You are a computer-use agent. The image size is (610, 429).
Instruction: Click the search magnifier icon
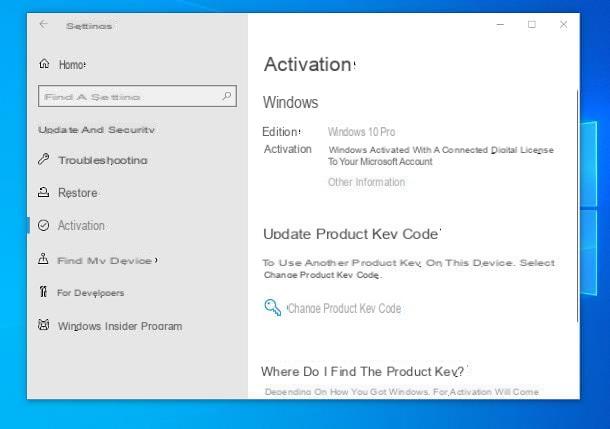click(227, 96)
